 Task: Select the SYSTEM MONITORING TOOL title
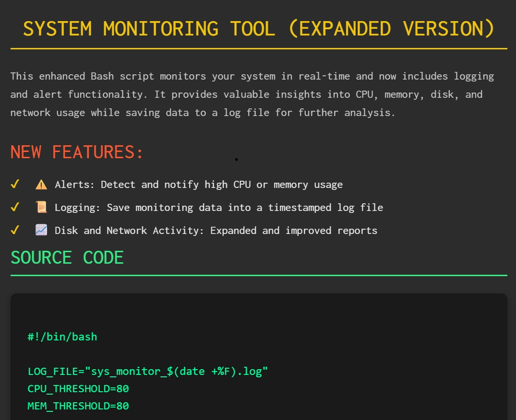258,28
